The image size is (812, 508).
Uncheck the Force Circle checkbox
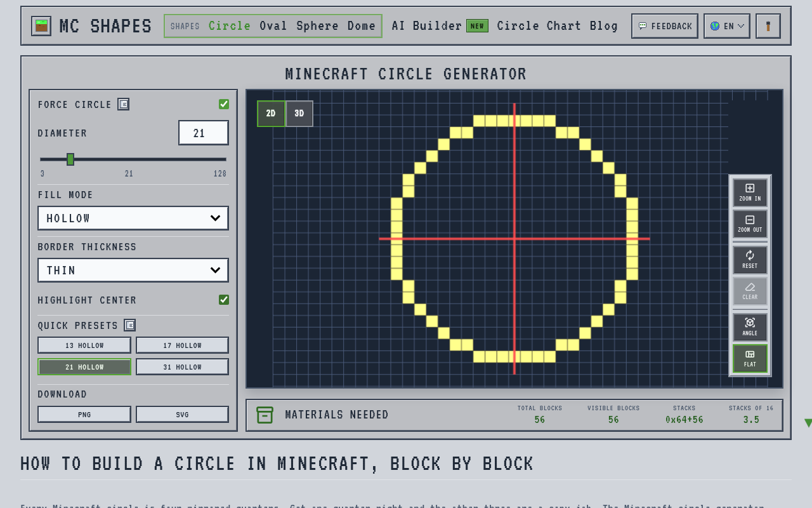(x=224, y=104)
